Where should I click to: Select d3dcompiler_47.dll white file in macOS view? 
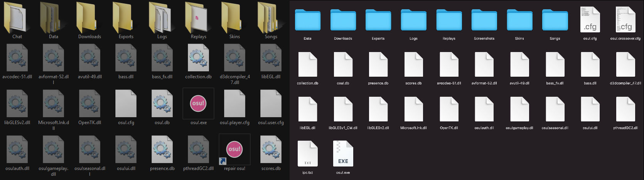(x=626, y=64)
